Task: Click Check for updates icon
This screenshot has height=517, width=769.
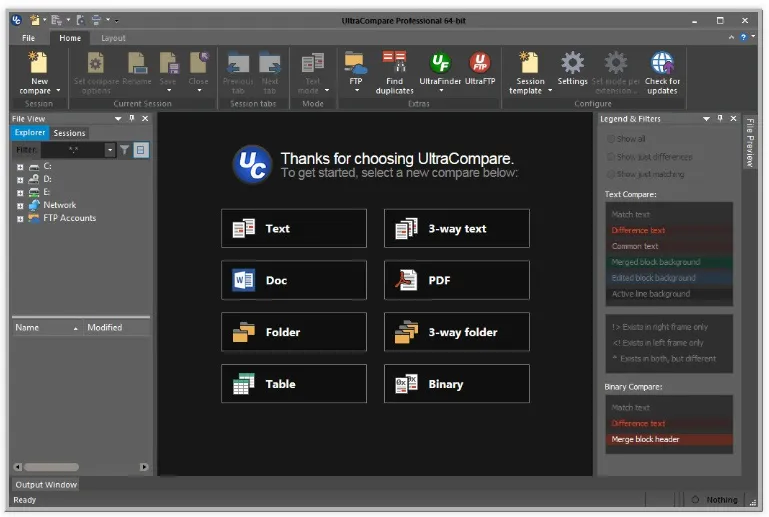Action: click(662, 63)
